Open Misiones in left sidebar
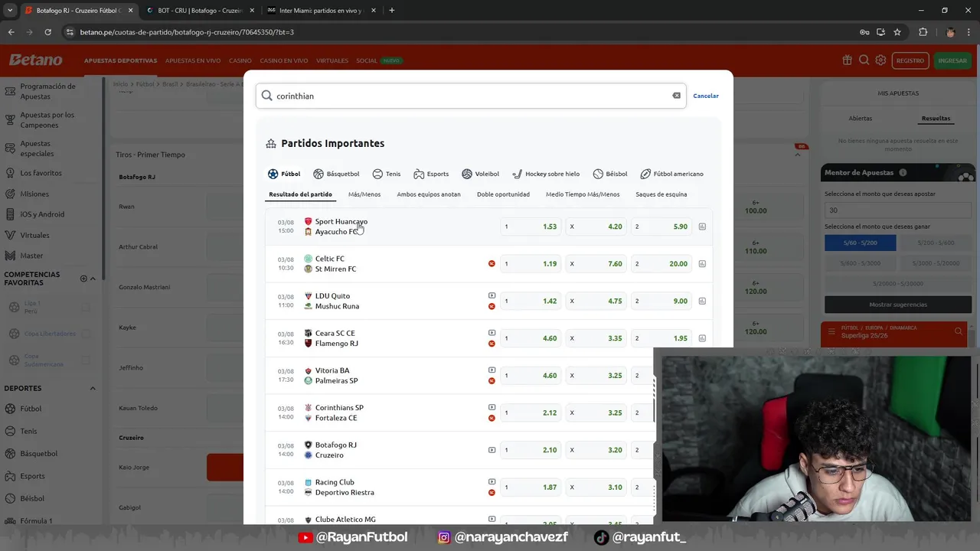The image size is (980, 551). click(34, 194)
